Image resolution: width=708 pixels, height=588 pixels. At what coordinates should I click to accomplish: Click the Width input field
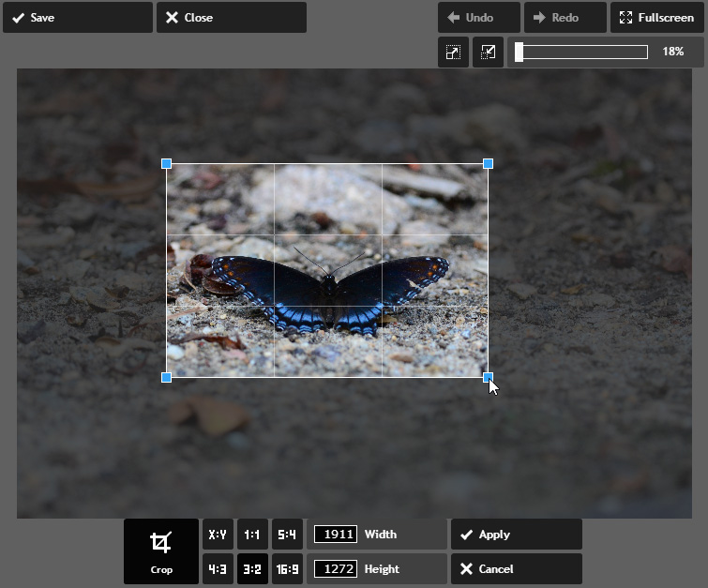tap(335, 535)
